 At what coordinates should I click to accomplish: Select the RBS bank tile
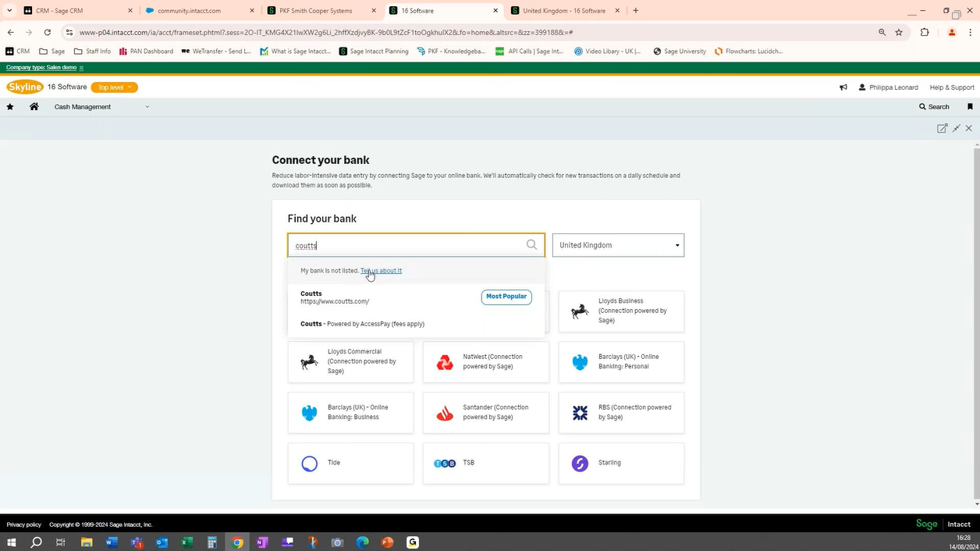pos(621,413)
